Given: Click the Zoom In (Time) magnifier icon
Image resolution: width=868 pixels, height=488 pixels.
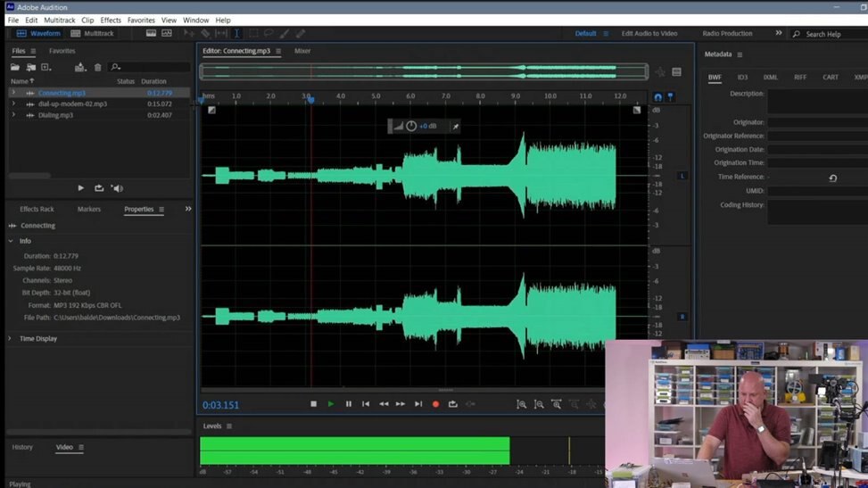Looking at the screenshot, I should tap(522, 404).
